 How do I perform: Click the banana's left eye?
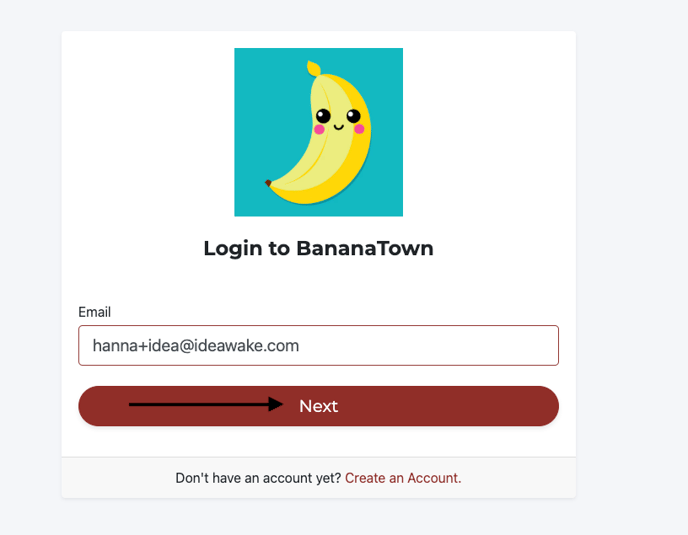pos(323,116)
